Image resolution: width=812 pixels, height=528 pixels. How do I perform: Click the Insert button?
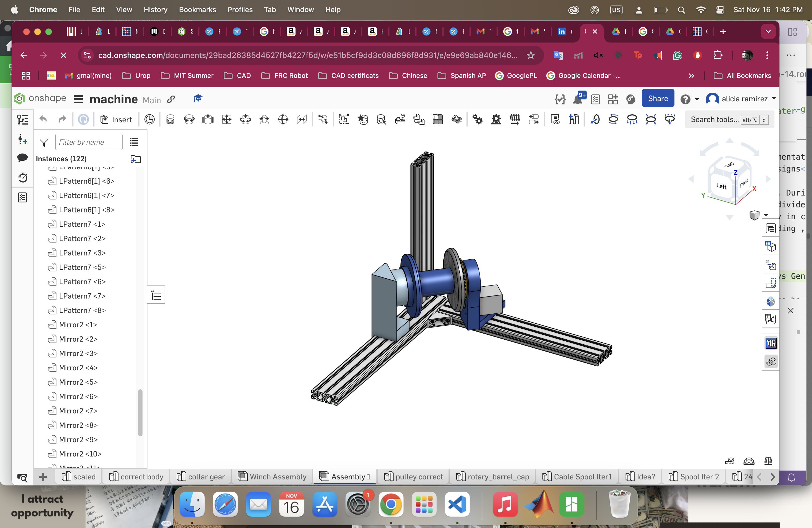pos(116,120)
